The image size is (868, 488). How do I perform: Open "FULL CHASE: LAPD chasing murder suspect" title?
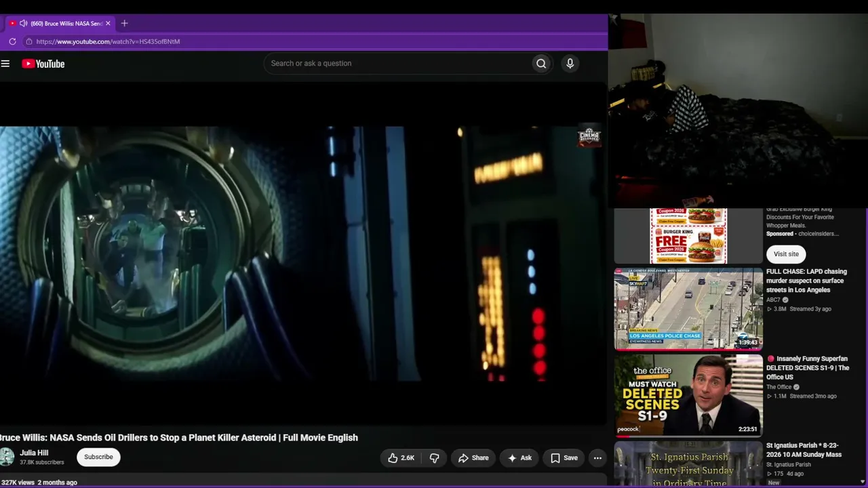point(806,281)
